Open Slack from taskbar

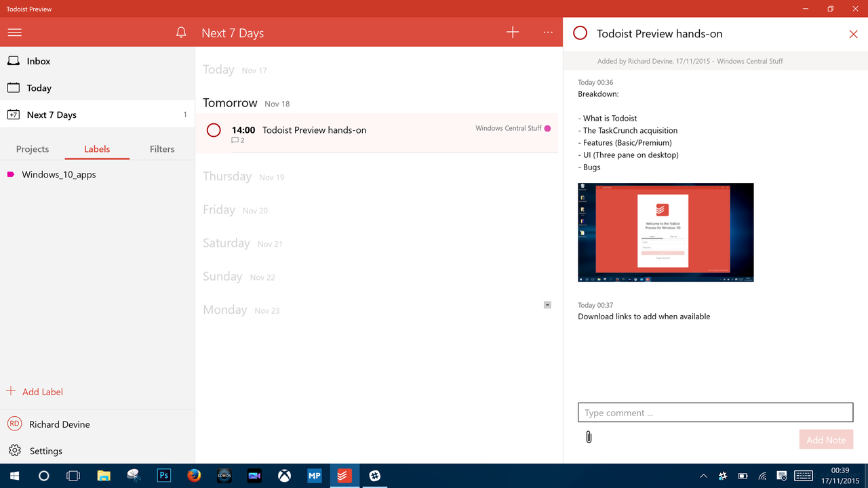coord(374,476)
